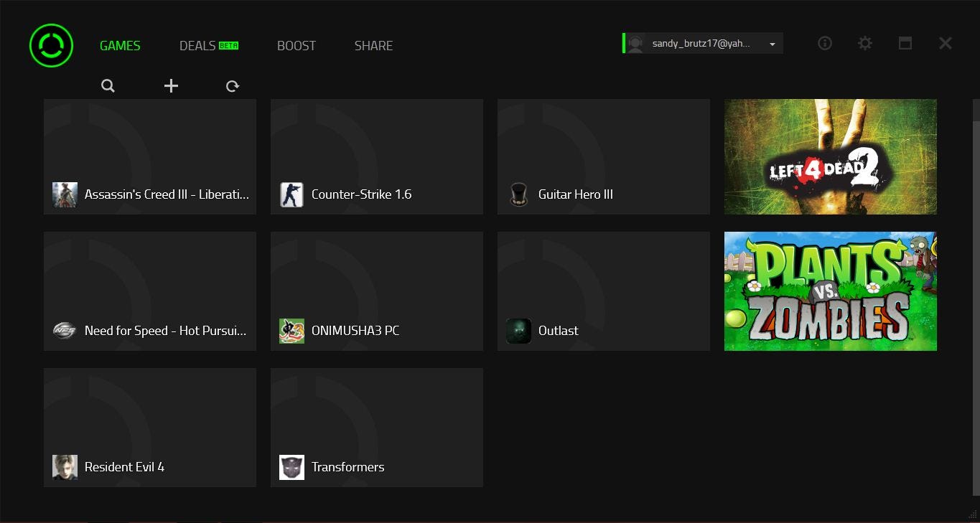Open settings gear icon
The image size is (980, 523).
pyautogui.click(x=865, y=43)
